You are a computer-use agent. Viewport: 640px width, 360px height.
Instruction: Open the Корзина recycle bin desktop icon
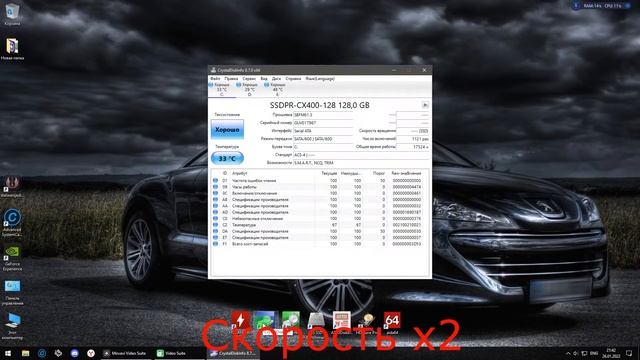(12, 14)
